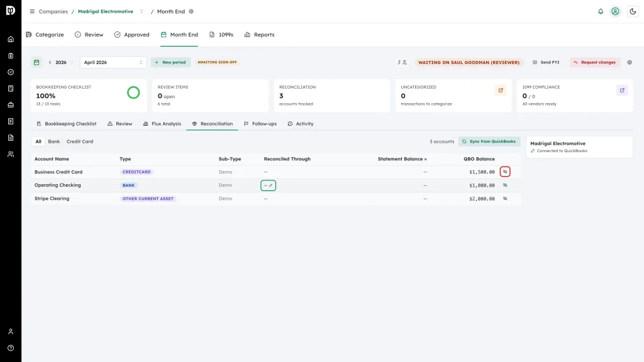This screenshot has width=644, height=362.
Task: Click the Awaiting Sign-Off status badge
Action: pos(217,62)
